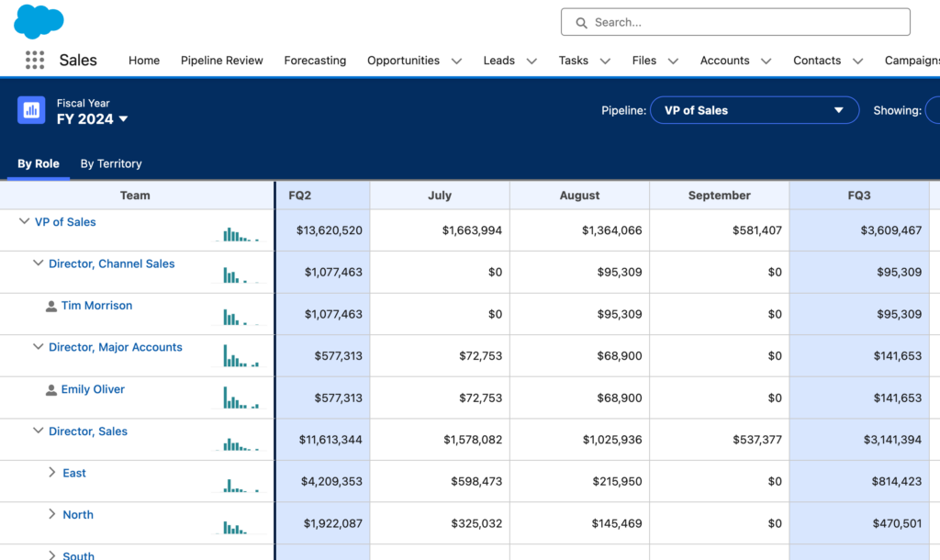Screen dimensions: 940x560
Task: Collapse the Director, Major Accounts group
Action: click(x=37, y=347)
